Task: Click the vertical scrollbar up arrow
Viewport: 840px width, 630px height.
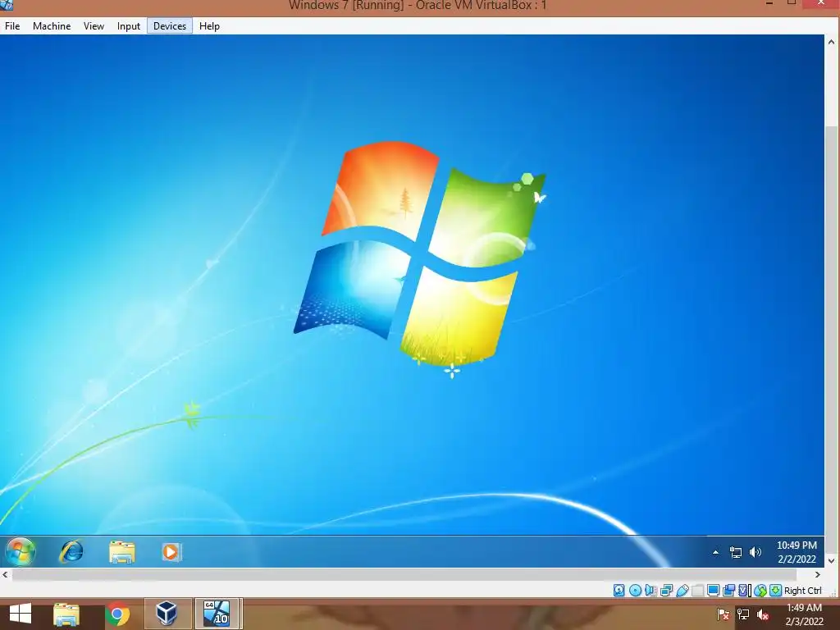Action: 832,42
